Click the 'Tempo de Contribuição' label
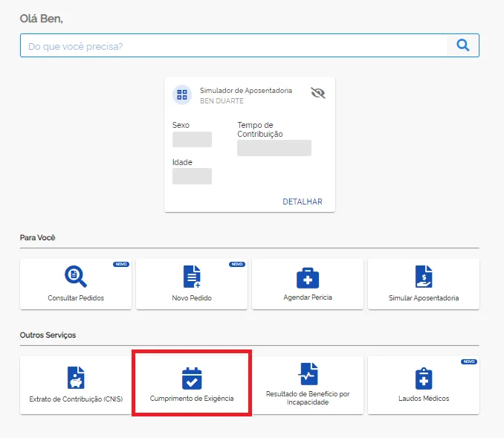The width and height of the screenshot is (504, 438). pos(260,129)
